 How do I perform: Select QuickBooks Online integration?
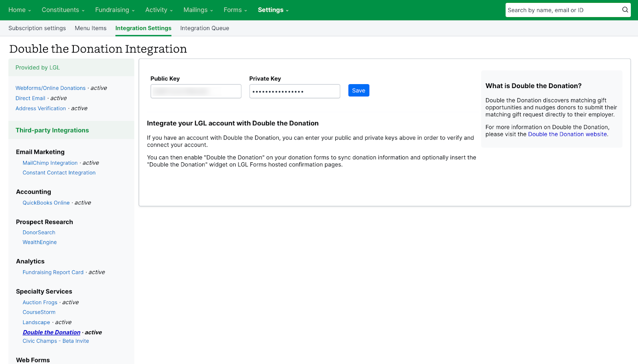click(x=46, y=203)
